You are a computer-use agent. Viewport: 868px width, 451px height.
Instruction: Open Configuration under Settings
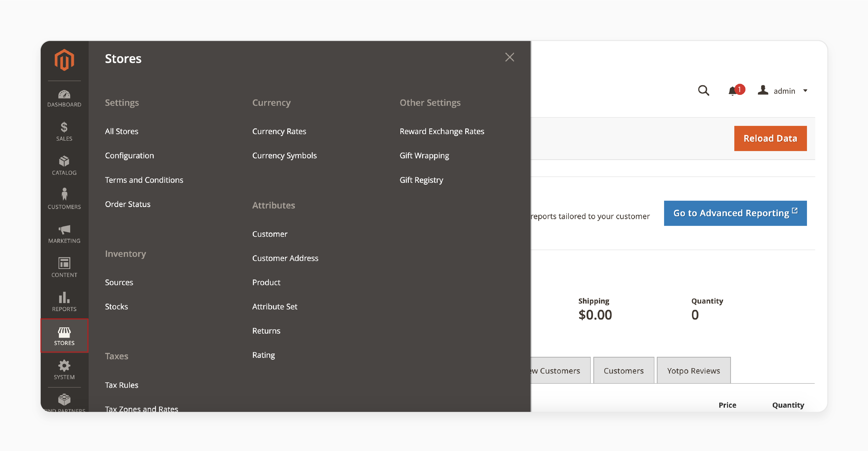(129, 156)
